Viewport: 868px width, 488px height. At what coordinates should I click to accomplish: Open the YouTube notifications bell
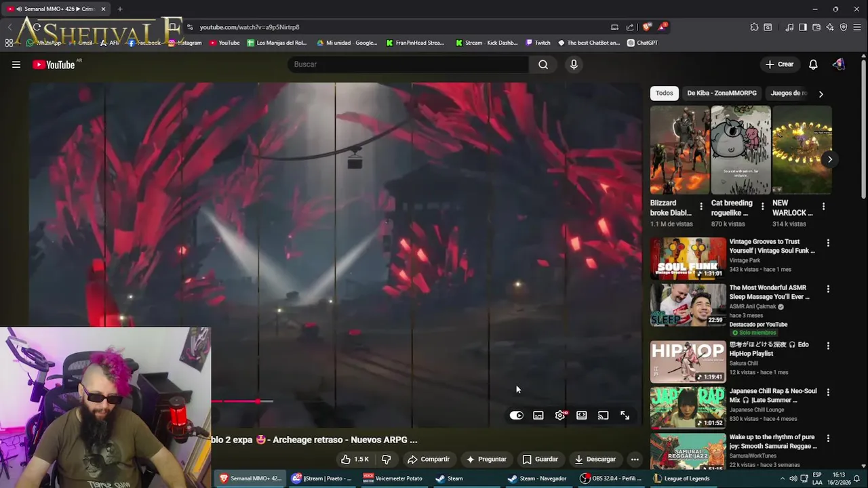click(813, 64)
